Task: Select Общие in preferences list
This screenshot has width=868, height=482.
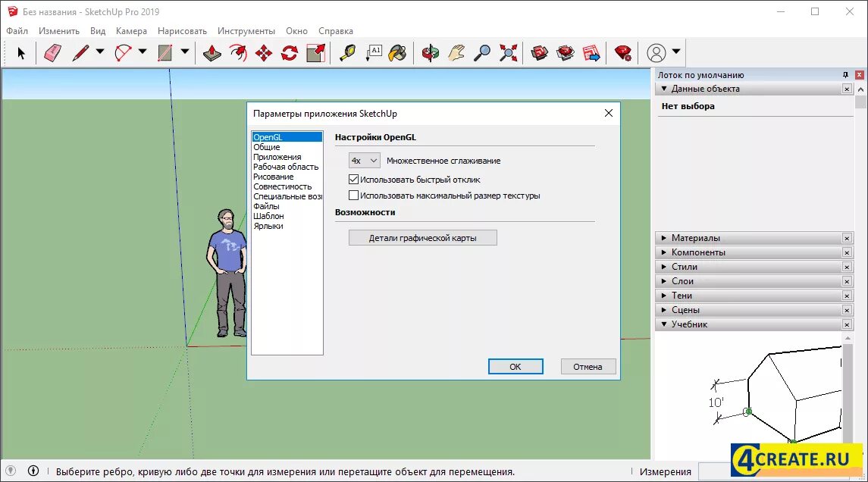Action: pos(267,147)
